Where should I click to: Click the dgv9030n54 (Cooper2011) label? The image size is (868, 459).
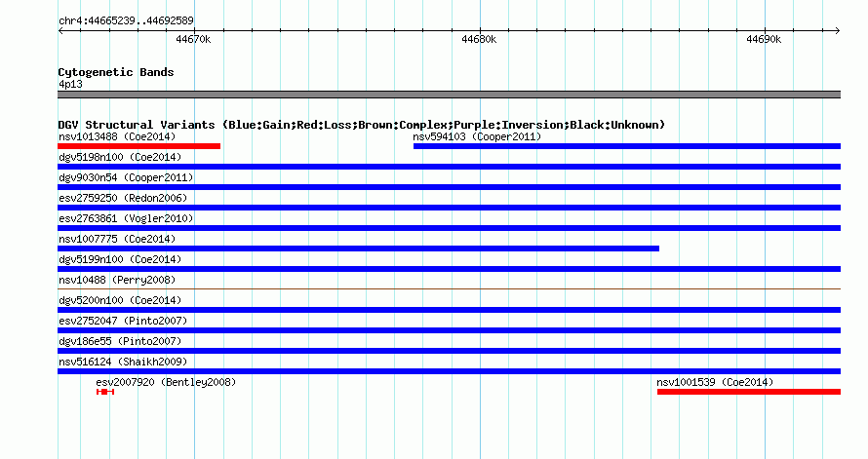[126, 177]
